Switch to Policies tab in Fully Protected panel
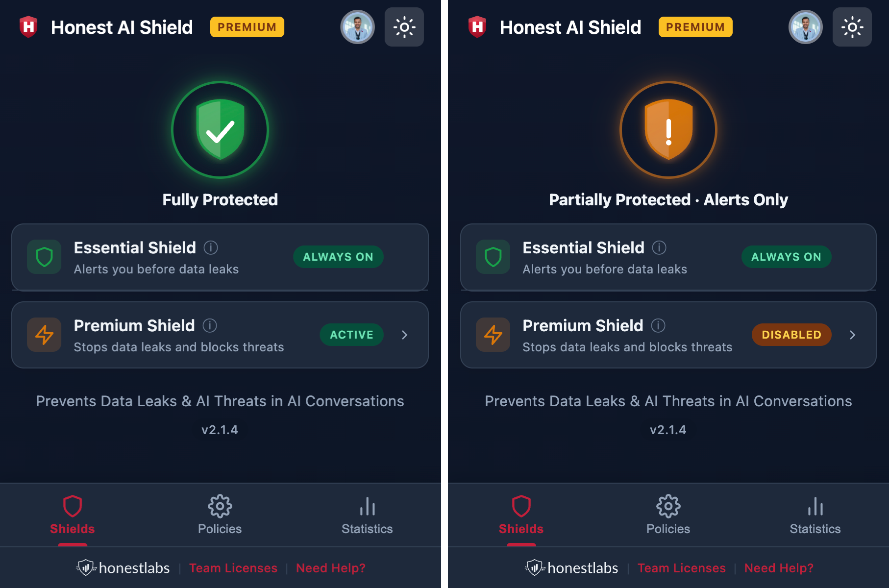Screen dimensions: 889x588 coord(220,514)
